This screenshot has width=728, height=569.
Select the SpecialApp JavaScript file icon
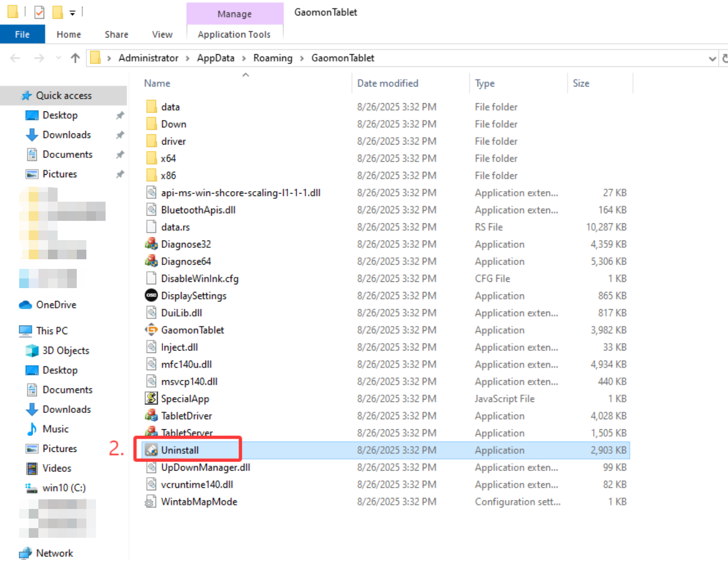click(x=151, y=399)
